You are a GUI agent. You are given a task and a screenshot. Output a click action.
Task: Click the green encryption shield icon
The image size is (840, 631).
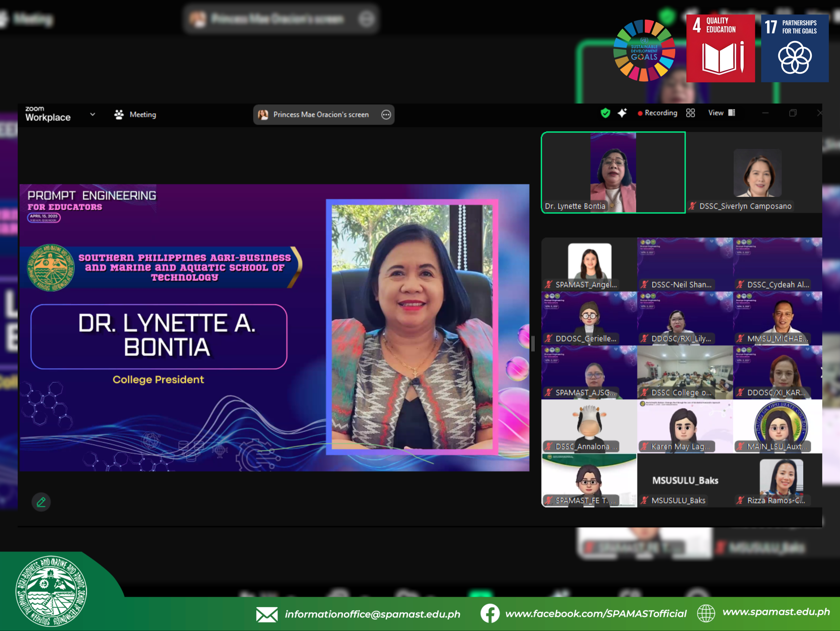(x=605, y=113)
